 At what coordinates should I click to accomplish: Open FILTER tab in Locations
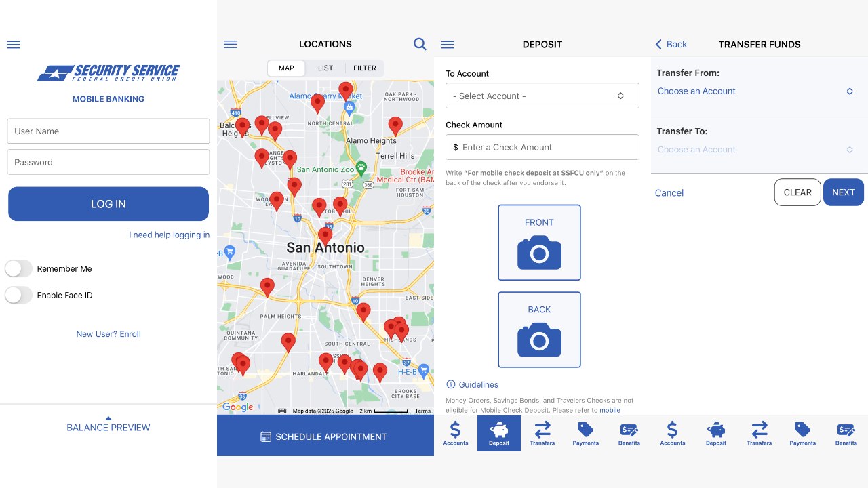coord(365,68)
